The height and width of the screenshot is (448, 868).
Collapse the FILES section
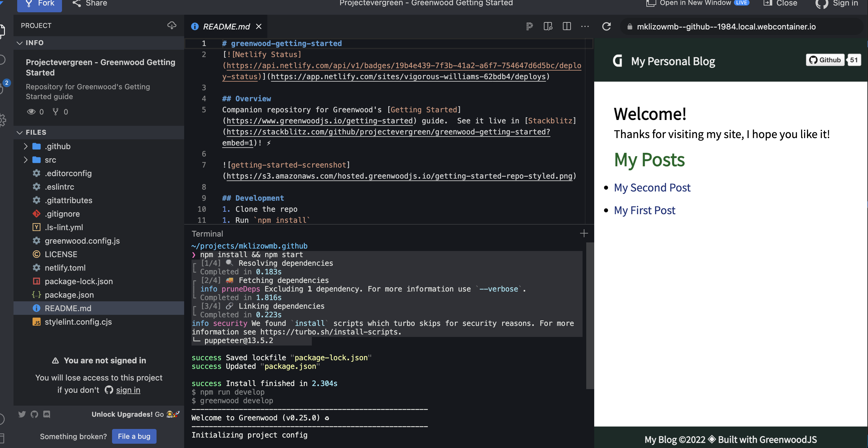pyautogui.click(x=20, y=132)
